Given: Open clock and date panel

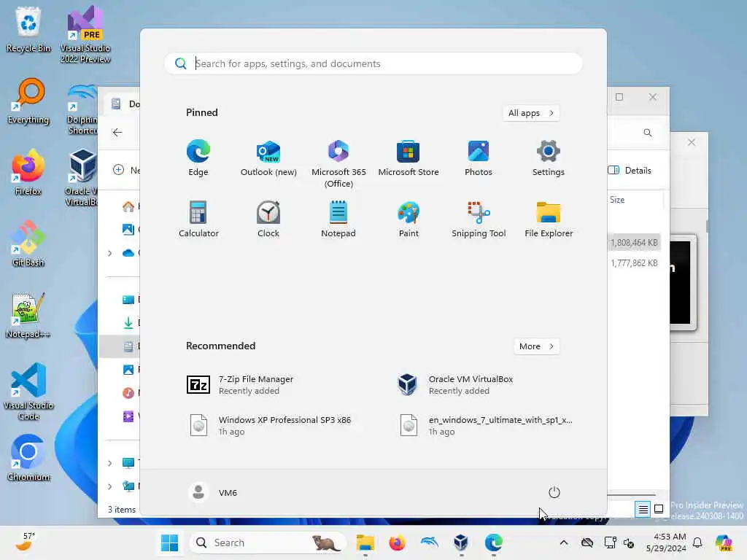Looking at the screenshot, I should (666, 542).
